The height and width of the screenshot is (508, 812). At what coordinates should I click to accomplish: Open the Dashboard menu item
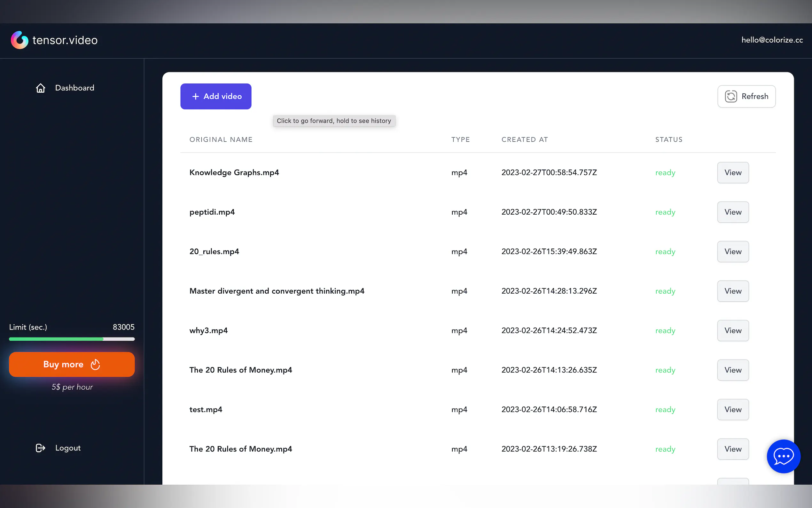(x=74, y=88)
